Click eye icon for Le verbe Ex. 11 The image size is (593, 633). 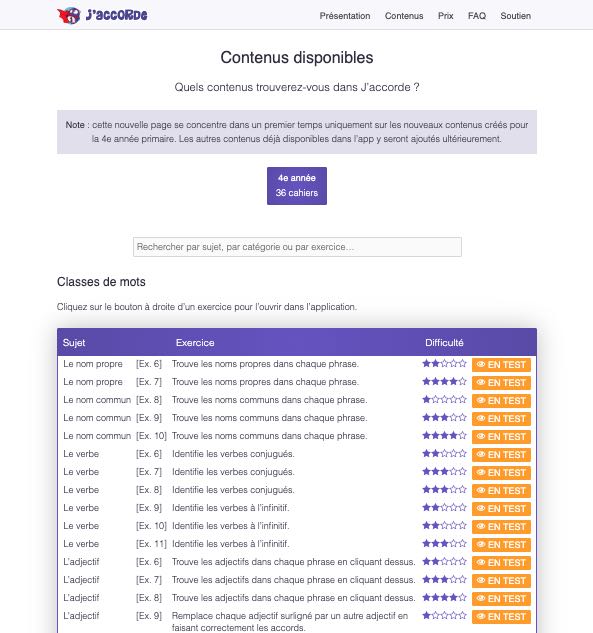(x=480, y=545)
